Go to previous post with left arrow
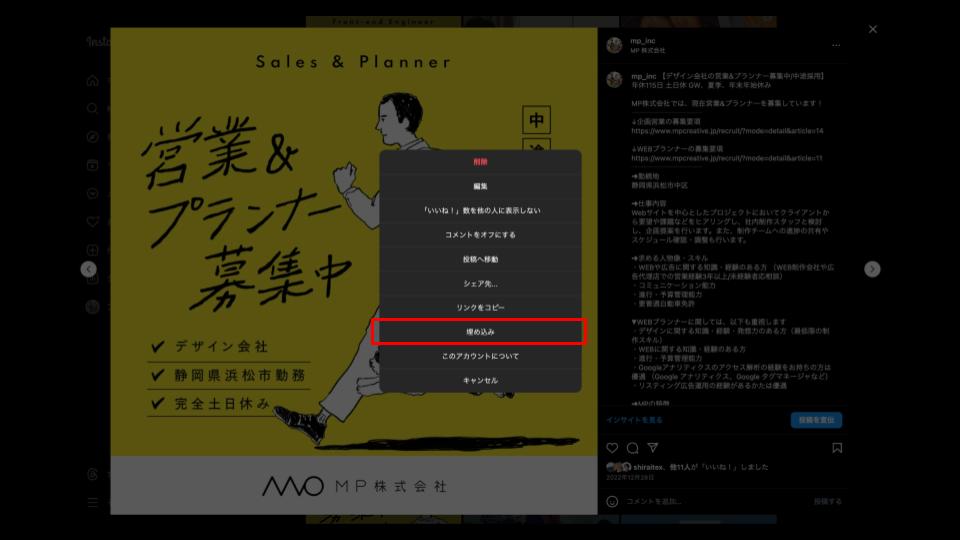Screen dimensions: 960x540 89,269
